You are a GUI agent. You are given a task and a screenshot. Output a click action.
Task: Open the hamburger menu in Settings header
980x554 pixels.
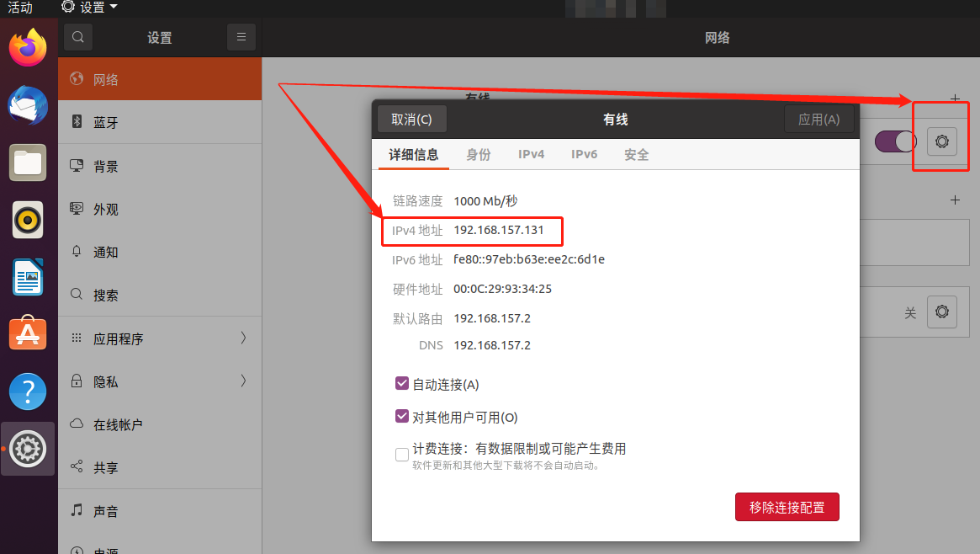241,37
